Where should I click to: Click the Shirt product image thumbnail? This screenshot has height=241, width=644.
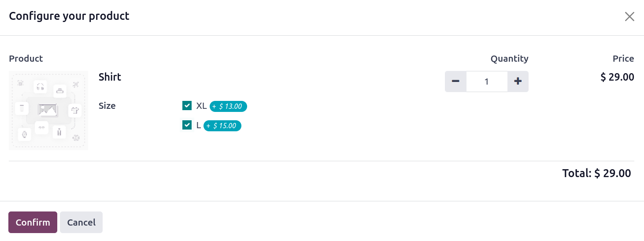tap(48, 111)
